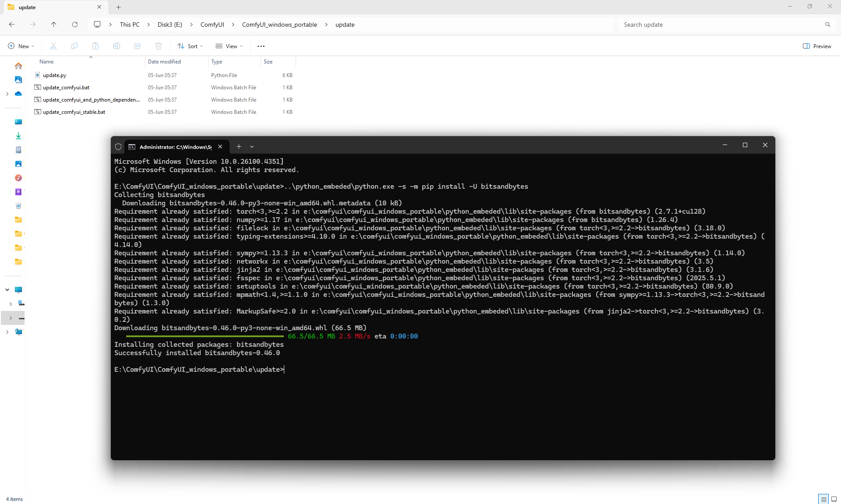The image size is (841, 504).
Task: Click the Up directory arrow
Action: tap(53, 25)
